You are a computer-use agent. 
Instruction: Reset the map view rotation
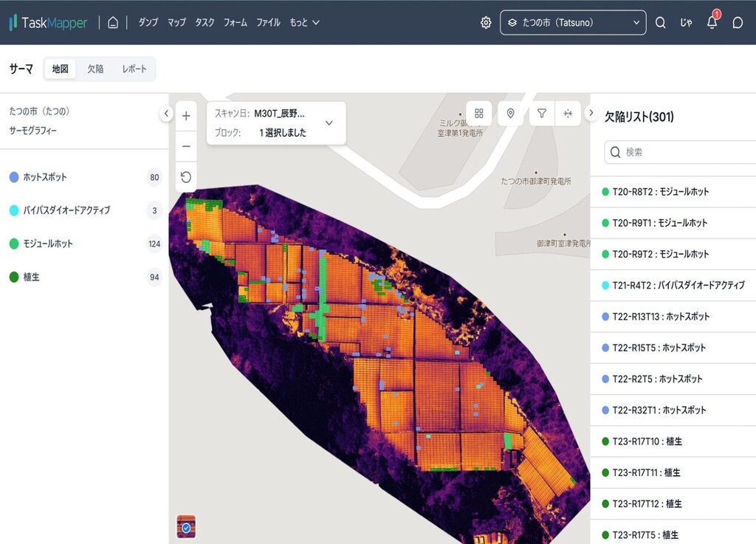[186, 177]
